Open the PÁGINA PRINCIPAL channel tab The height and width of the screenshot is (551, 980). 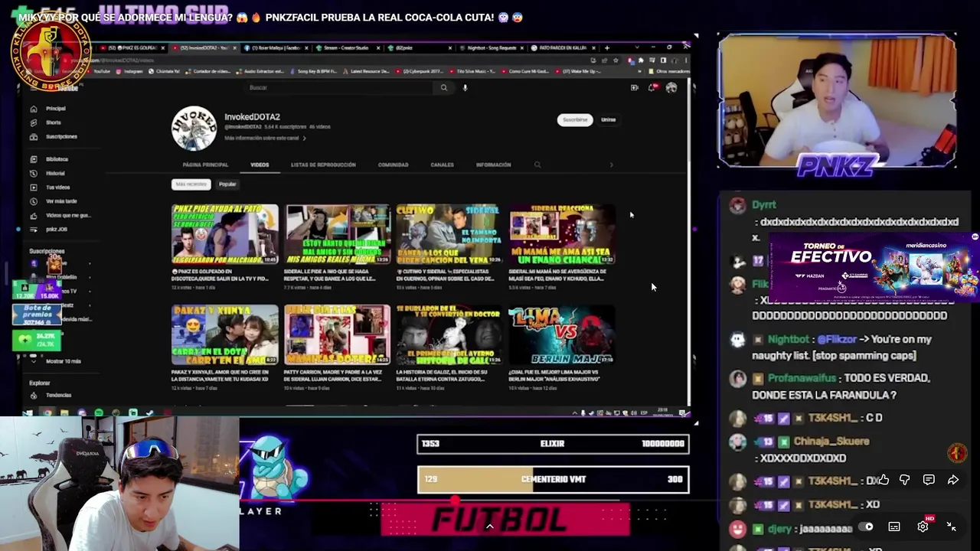pos(205,165)
